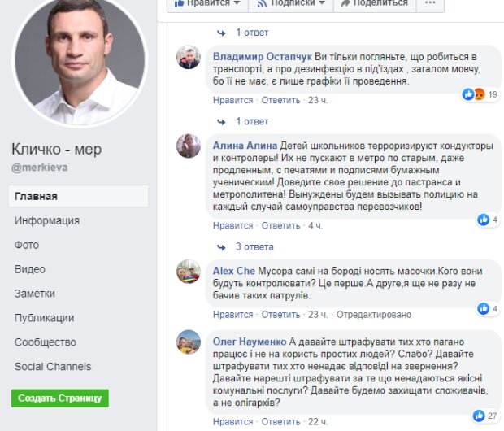The width and height of the screenshot is (504, 431).
Task: Click the three-dots more options button
Action: tap(430, 4)
